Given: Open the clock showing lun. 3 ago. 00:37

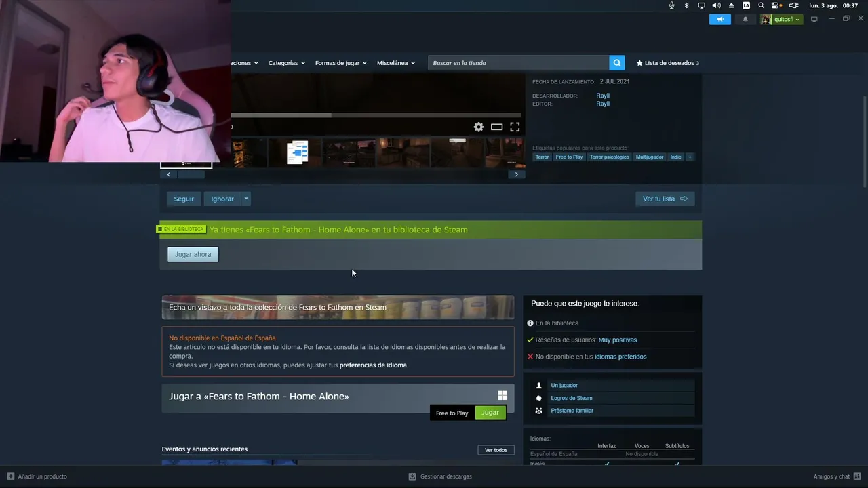Looking at the screenshot, I should [833, 5].
